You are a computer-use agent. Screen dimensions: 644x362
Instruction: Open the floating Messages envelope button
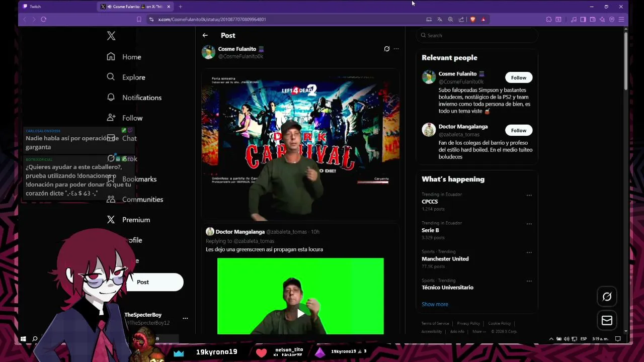coord(607,320)
